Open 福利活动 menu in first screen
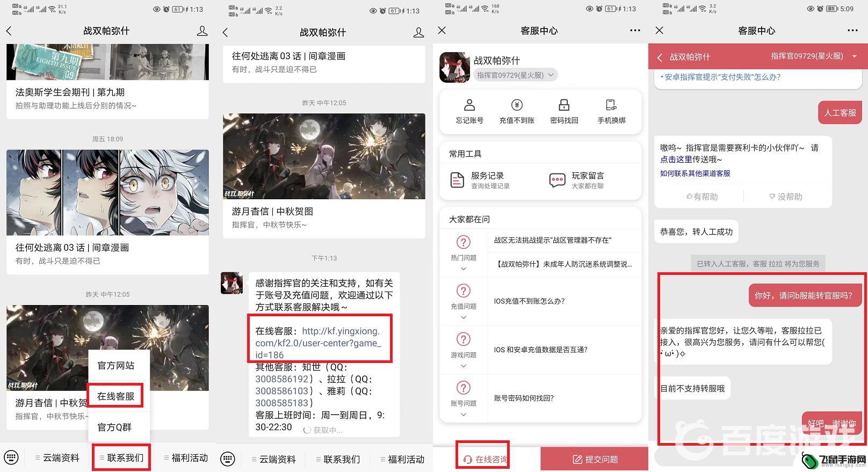Image resolution: width=868 pixels, height=472 pixels. [x=186, y=458]
